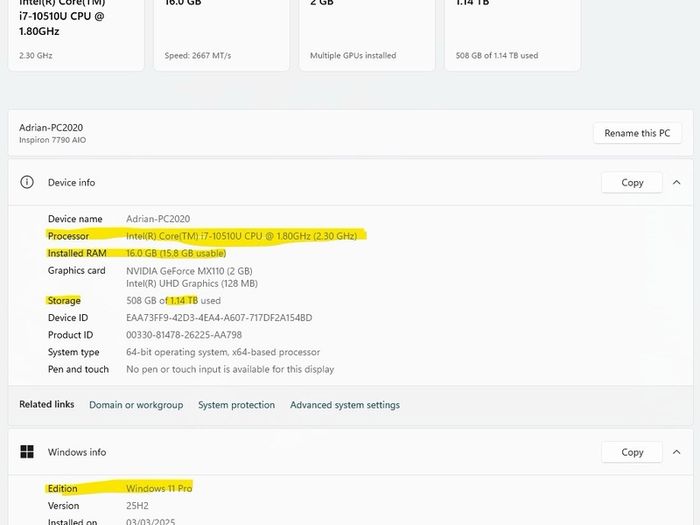Copy the Windows info details
This screenshot has width=700, height=525.
[x=632, y=452]
